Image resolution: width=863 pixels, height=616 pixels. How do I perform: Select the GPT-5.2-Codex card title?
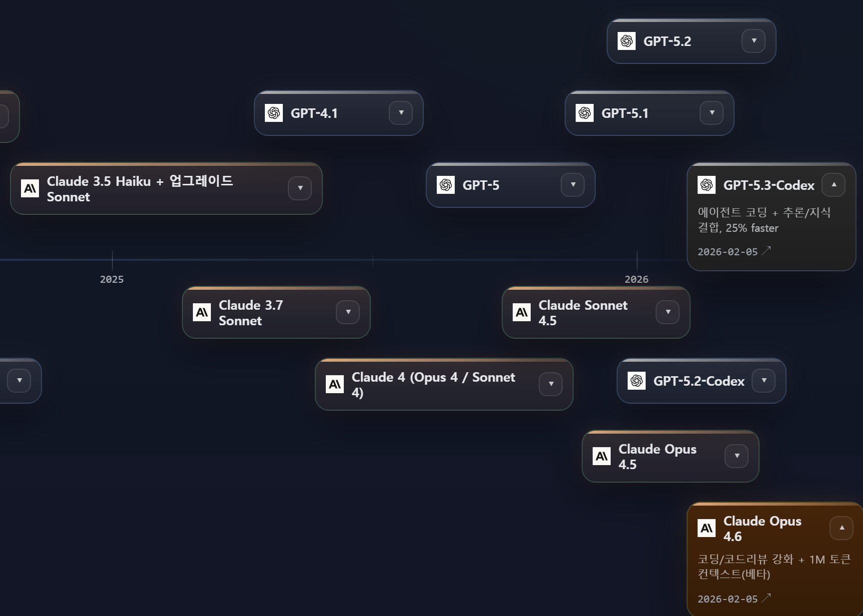[699, 381]
